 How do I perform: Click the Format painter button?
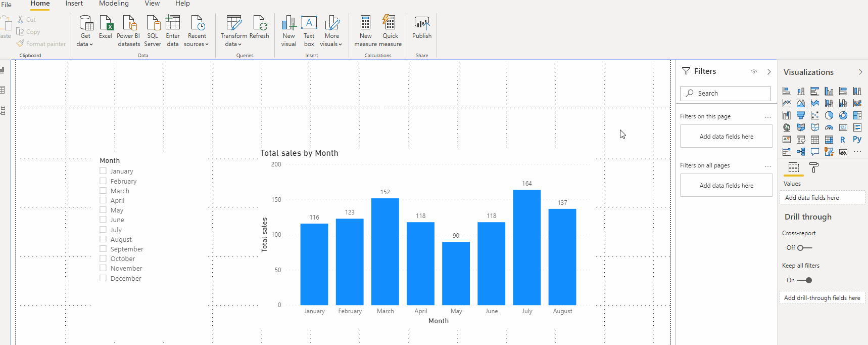pyautogui.click(x=41, y=44)
